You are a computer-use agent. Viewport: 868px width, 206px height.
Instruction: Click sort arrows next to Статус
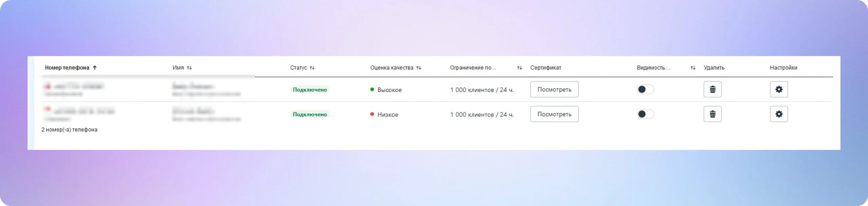(x=312, y=68)
